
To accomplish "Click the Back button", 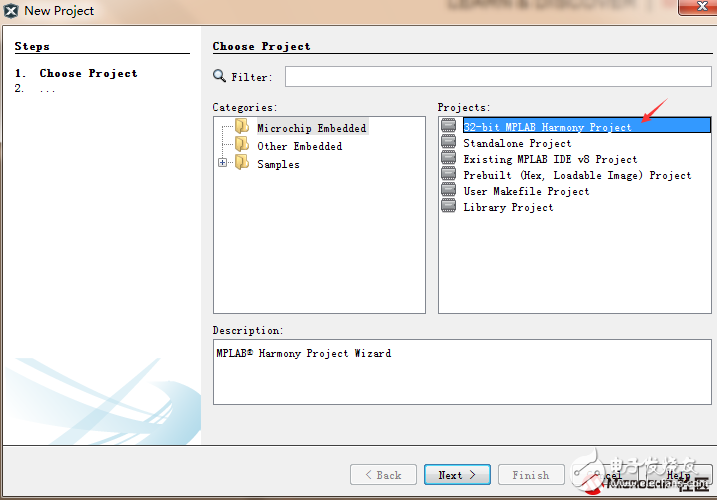I will [x=383, y=475].
